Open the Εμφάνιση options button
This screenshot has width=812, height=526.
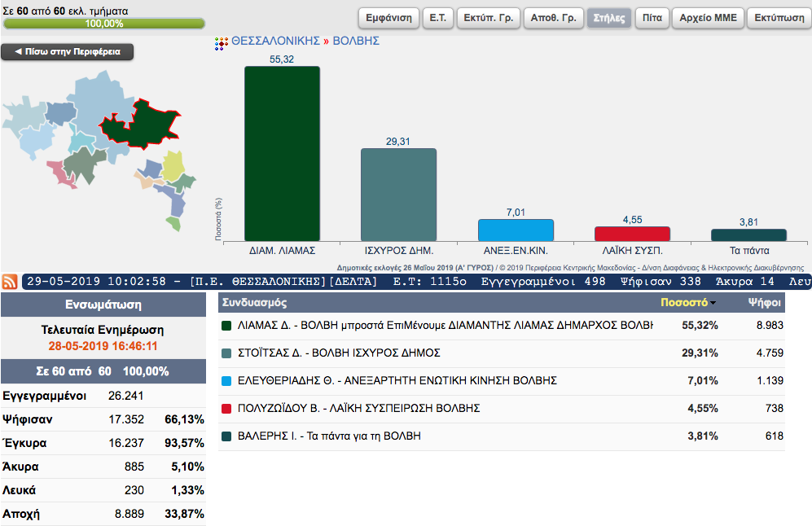tap(388, 18)
